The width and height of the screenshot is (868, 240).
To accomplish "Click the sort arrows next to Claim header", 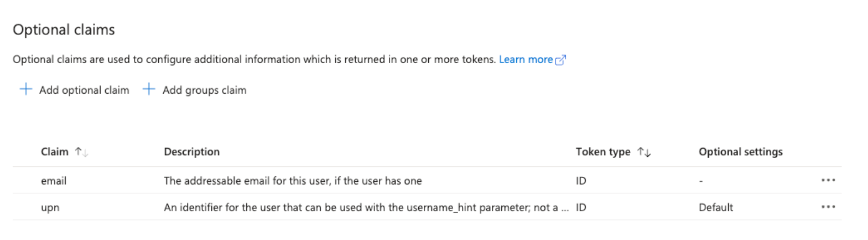I will 81,152.
